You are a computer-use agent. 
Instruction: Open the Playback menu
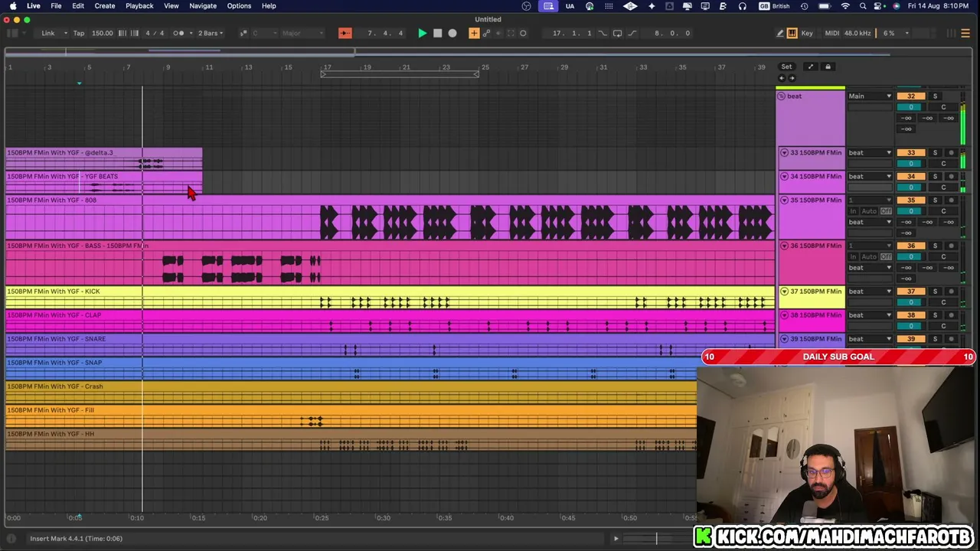139,6
